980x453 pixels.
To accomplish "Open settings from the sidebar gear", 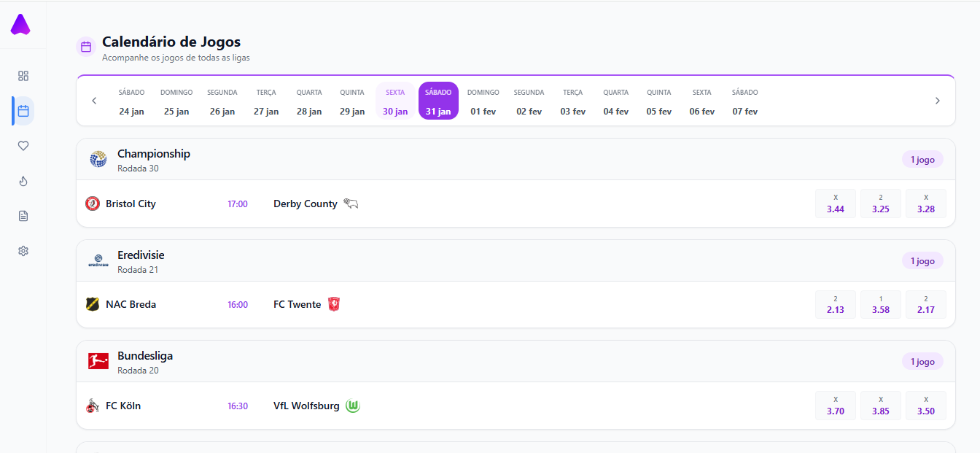I will point(23,250).
